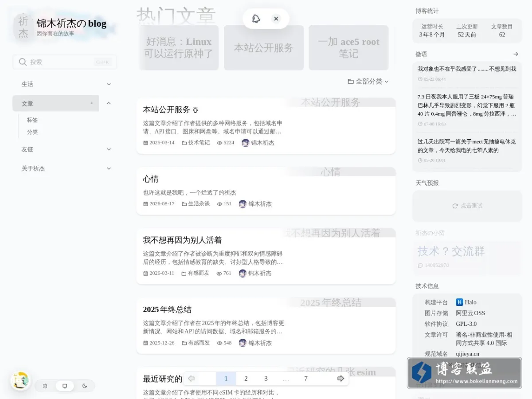Open hot article 一加 ace5 root 笔记
Image resolution: width=532 pixels, height=399 pixels.
click(348, 47)
